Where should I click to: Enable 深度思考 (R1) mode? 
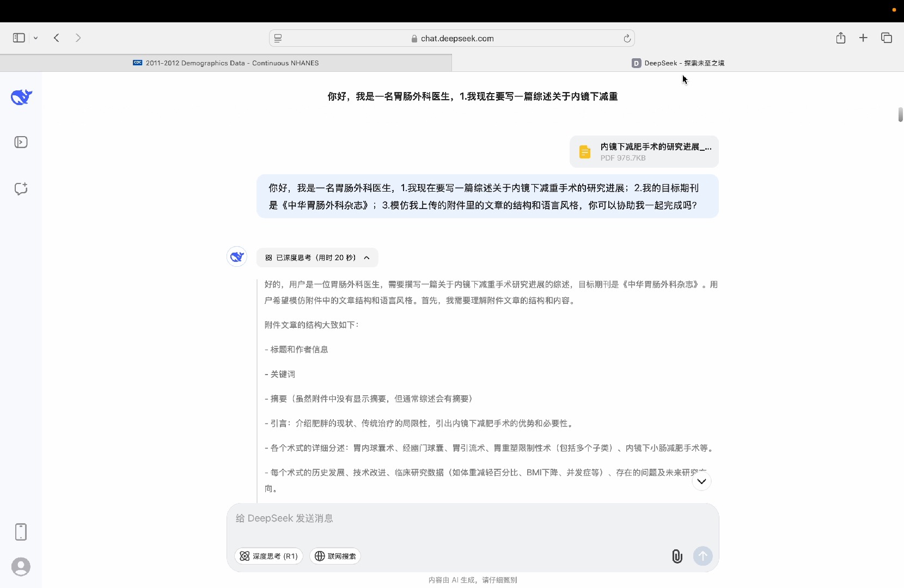(268, 556)
